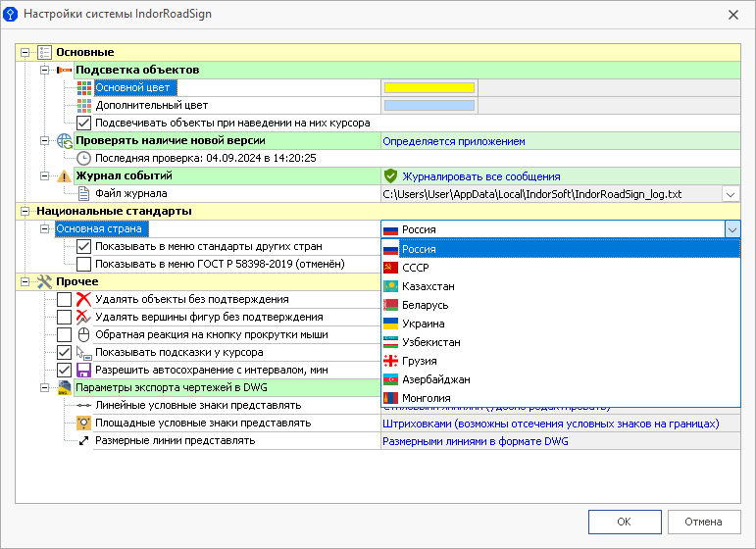Collapse Параметры экспорта чертежей в DWG
This screenshot has width=756, height=549.
click(44, 387)
